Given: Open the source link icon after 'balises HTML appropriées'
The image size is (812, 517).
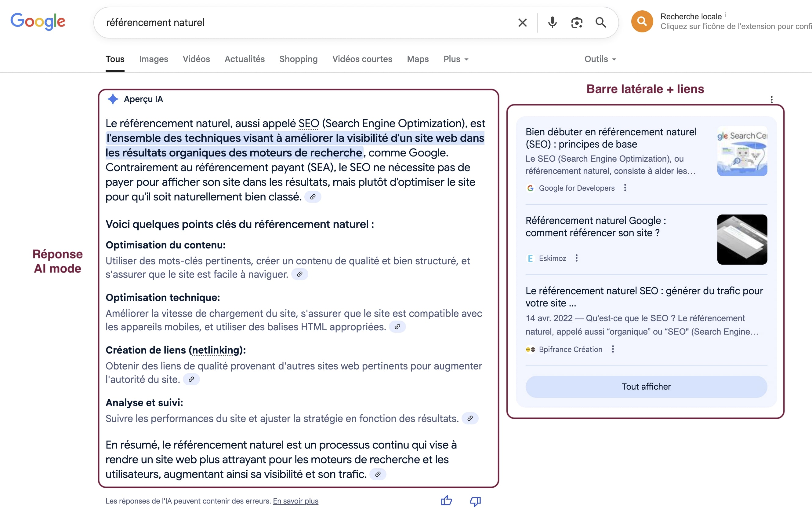Looking at the screenshot, I should (397, 327).
